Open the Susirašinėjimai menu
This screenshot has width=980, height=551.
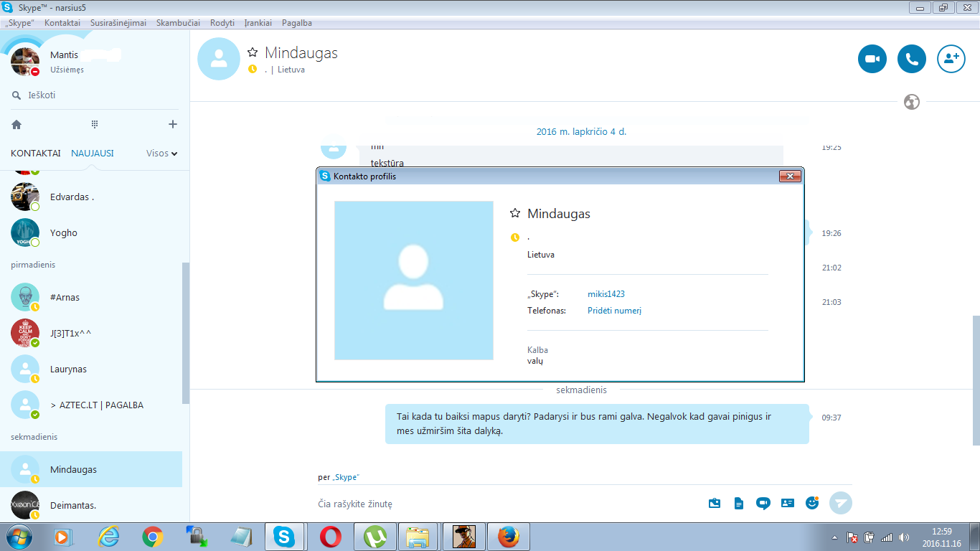(x=118, y=23)
